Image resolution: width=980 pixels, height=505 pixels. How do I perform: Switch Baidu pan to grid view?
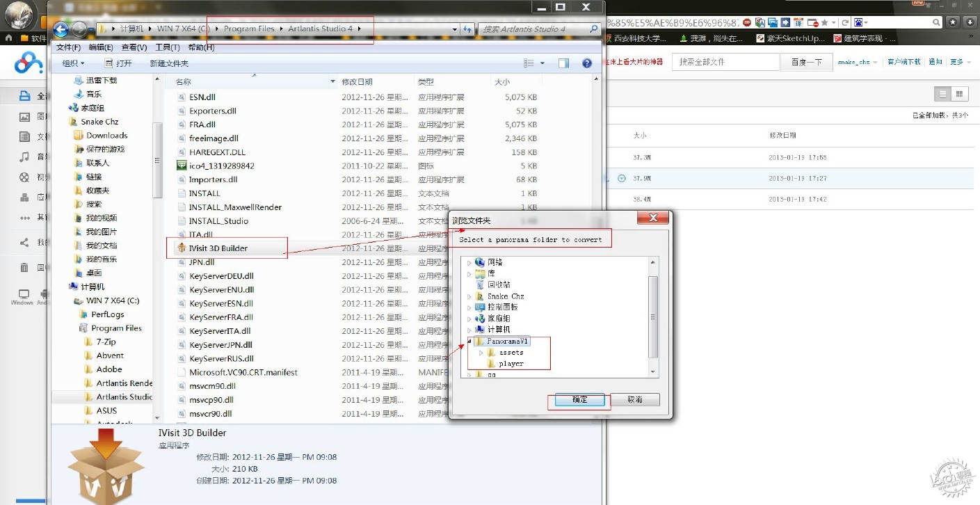960,94
